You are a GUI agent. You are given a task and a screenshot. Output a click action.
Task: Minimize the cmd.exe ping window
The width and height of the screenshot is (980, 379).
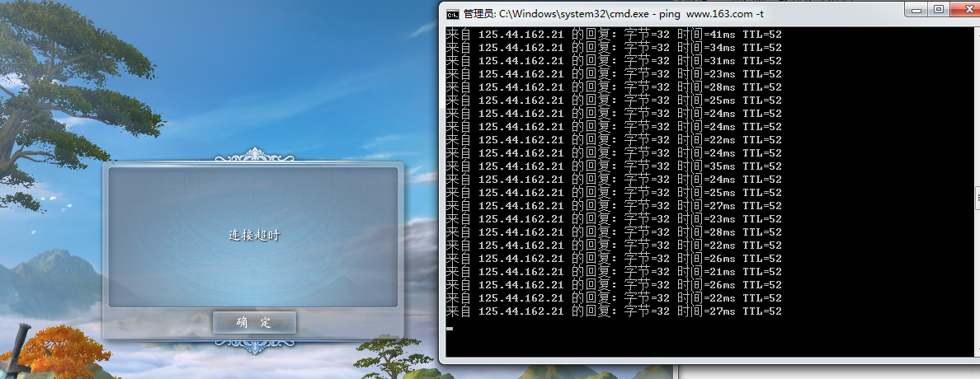915,9
